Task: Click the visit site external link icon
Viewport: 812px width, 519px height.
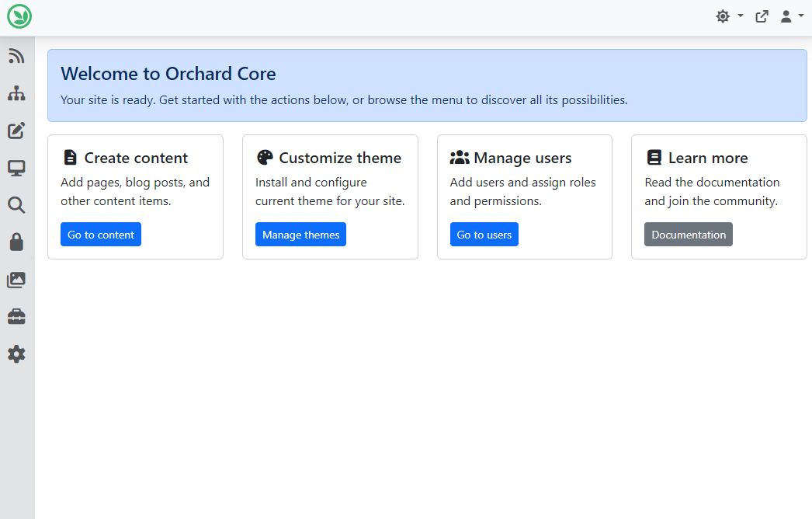Action: pos(762,16)
